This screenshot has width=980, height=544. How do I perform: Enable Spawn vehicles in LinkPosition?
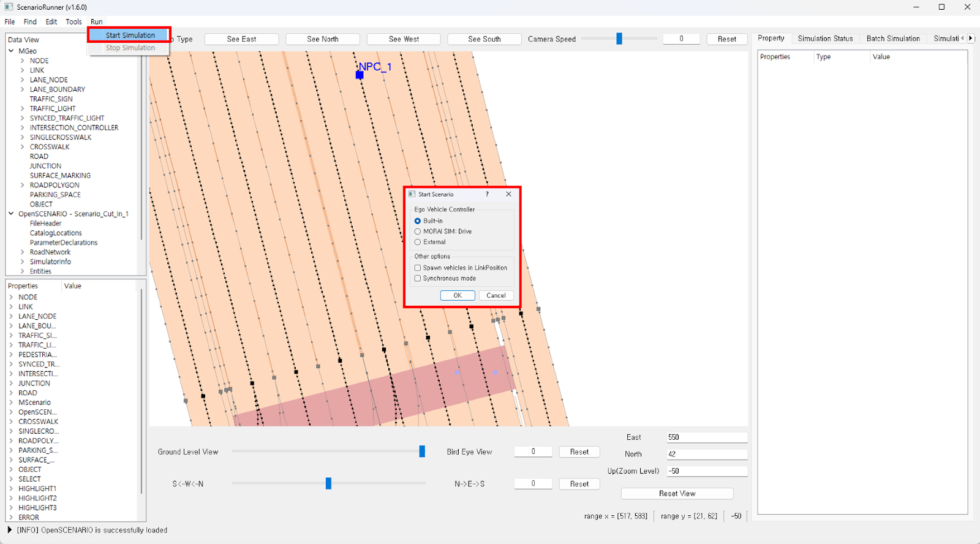[x=418, y=268]
